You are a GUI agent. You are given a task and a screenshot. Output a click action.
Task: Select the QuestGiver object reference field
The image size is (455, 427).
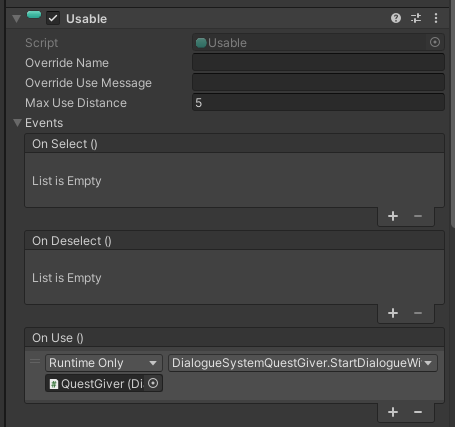(x=95, y=383)
